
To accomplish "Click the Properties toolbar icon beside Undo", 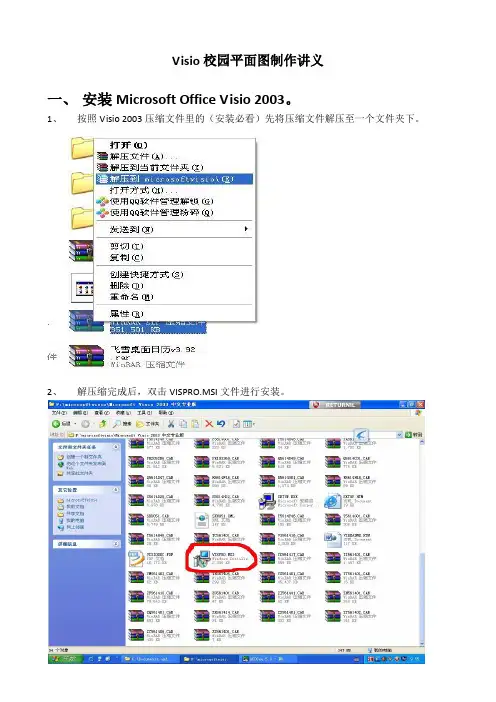I will [236, 424].
